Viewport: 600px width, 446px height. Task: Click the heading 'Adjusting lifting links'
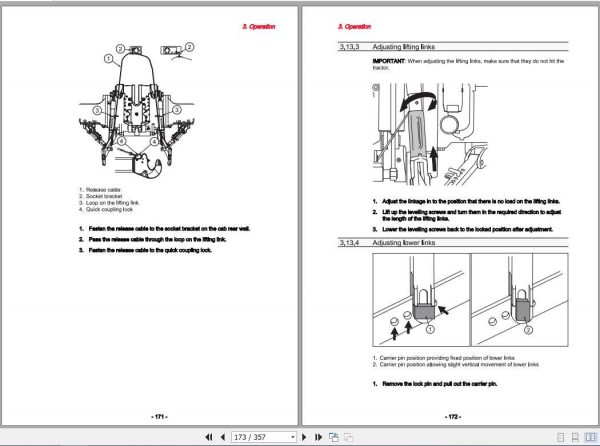404,47
